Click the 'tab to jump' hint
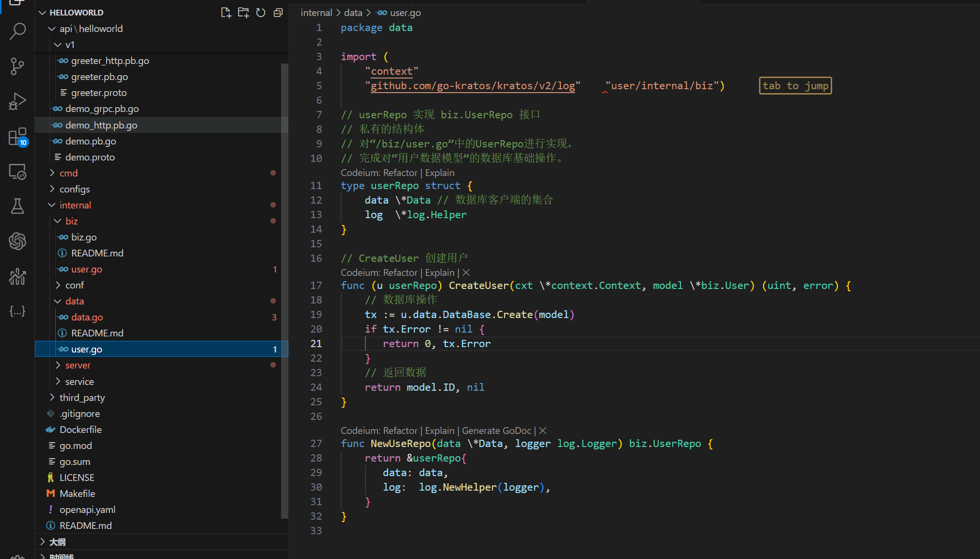This screenshot has width=980, height=559. [x=795, y=86]
